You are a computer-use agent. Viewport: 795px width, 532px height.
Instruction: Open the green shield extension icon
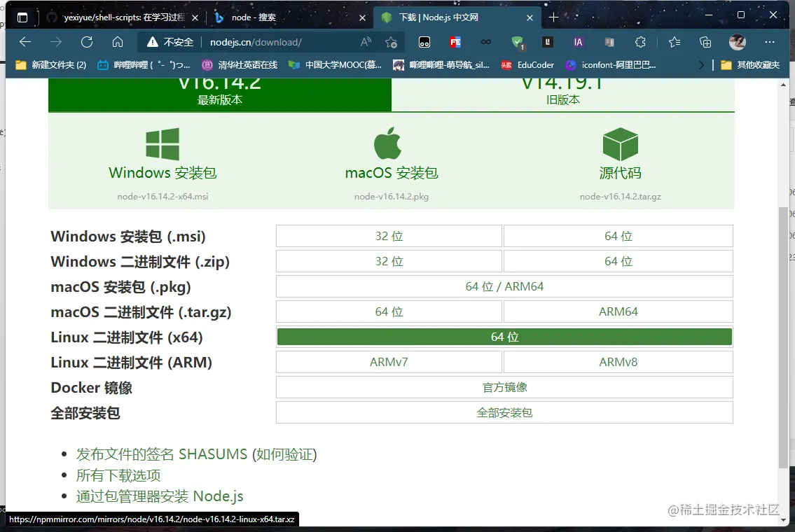click(518, 43)
